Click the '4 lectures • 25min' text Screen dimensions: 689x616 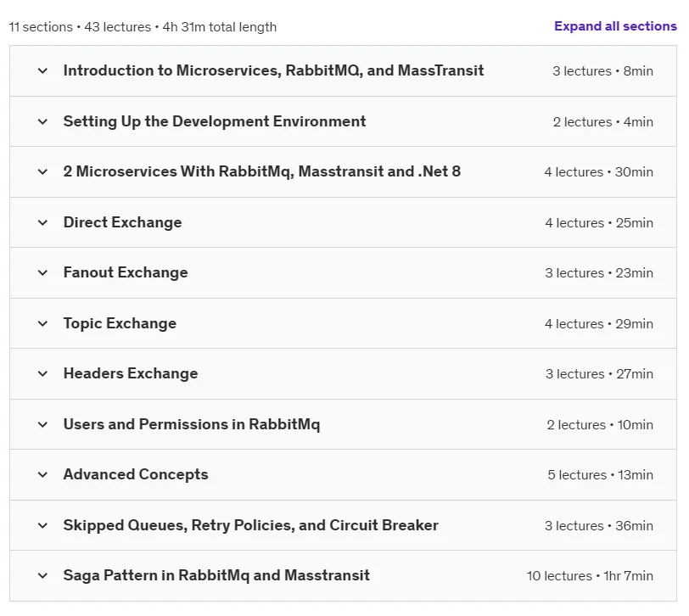click(599, 223)
